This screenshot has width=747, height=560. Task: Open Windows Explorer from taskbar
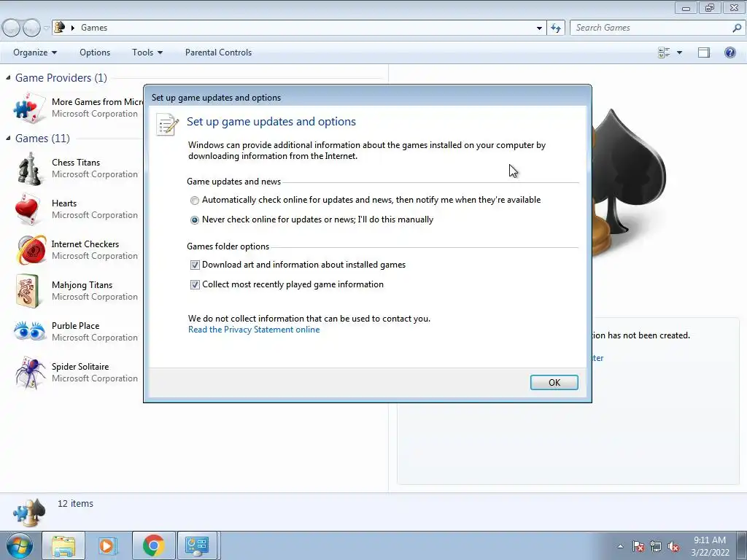click(x=63, y=545)
